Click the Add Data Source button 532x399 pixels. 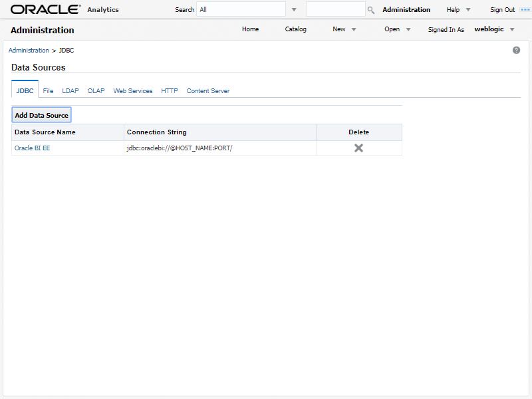[x=41, y=115]
